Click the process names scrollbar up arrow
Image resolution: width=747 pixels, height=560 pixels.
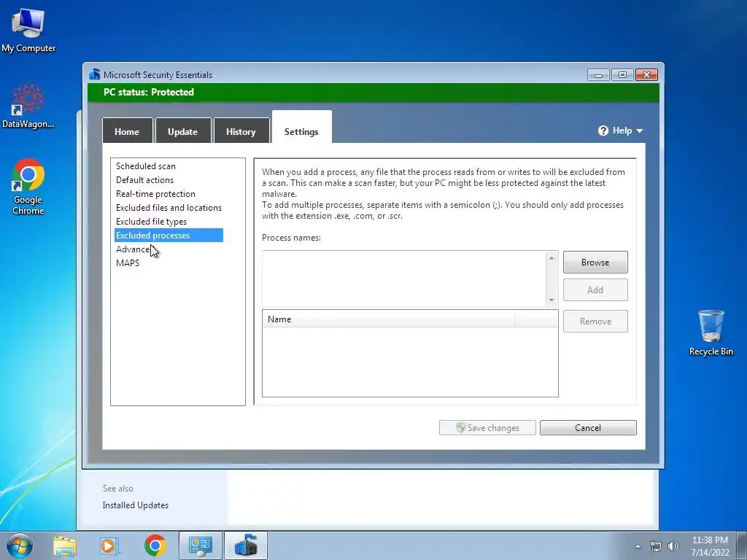coord(551,257)
